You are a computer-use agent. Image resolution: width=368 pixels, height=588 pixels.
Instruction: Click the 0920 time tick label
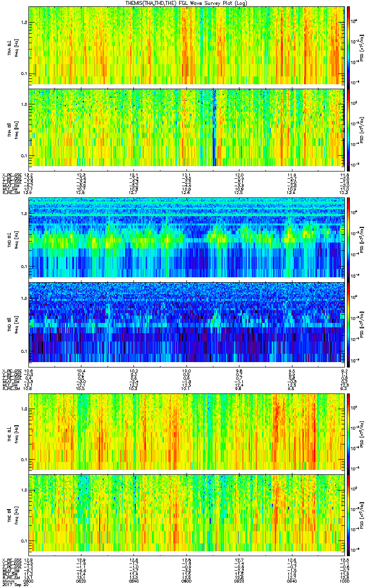239,581
